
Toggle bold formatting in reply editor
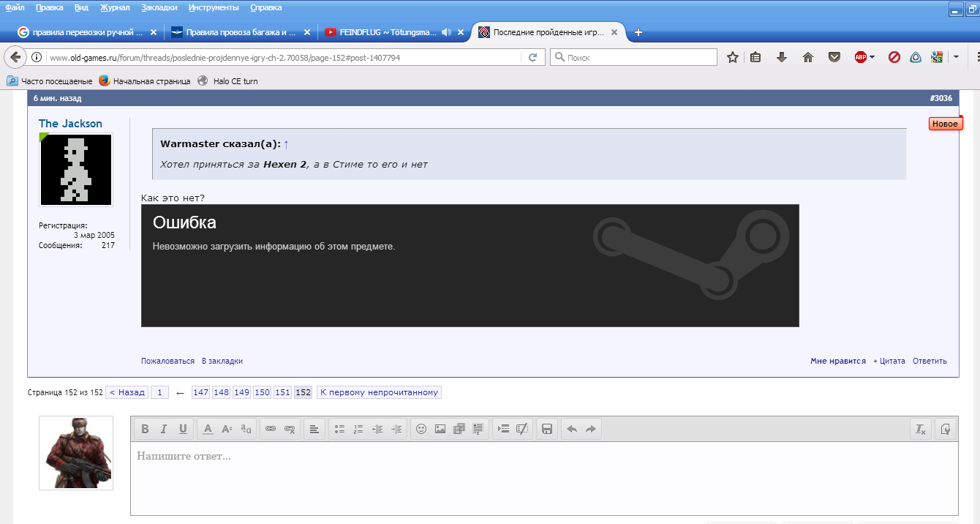[x=145, y=429]
